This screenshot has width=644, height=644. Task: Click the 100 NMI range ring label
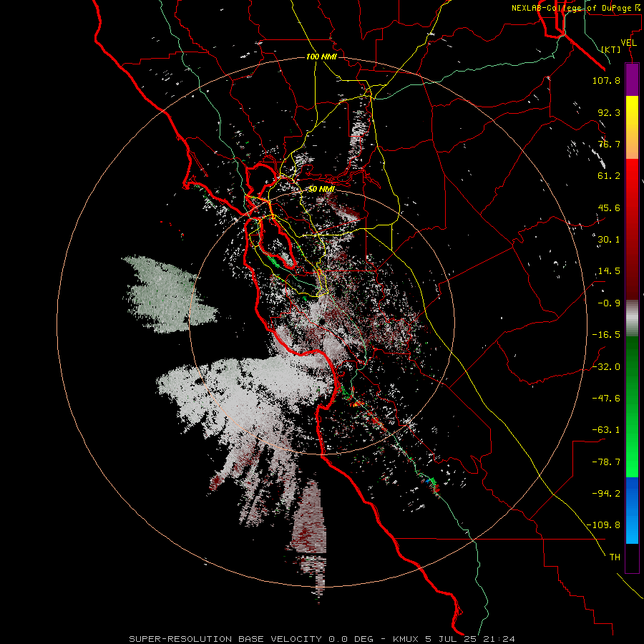[321, 57]
